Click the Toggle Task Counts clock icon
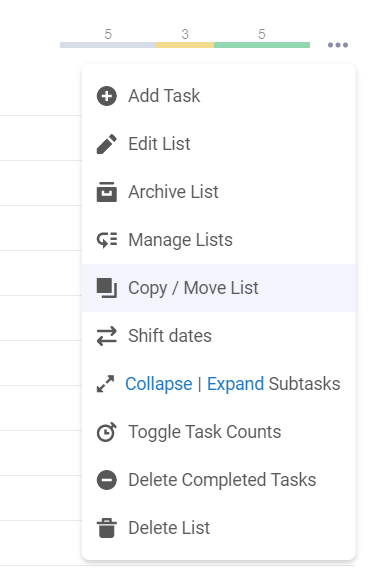379x583 pixels. (x=106, y=432)
